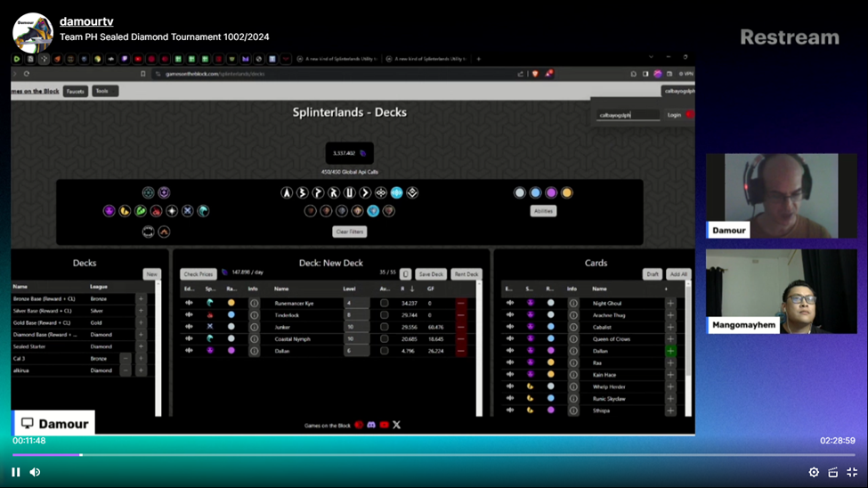Mute the video with speaker icon
The image size is (868, 488).
point(35,472)
